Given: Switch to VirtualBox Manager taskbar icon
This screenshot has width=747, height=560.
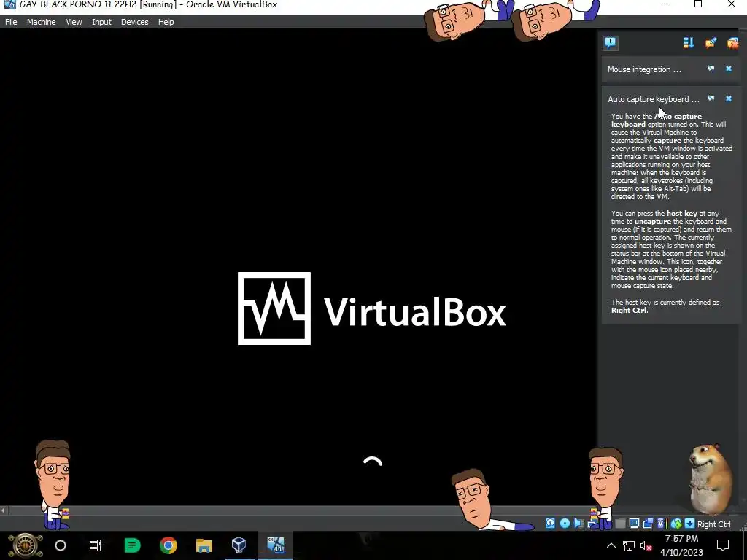Looking at the screenshot, I should (x=239, y=545).
